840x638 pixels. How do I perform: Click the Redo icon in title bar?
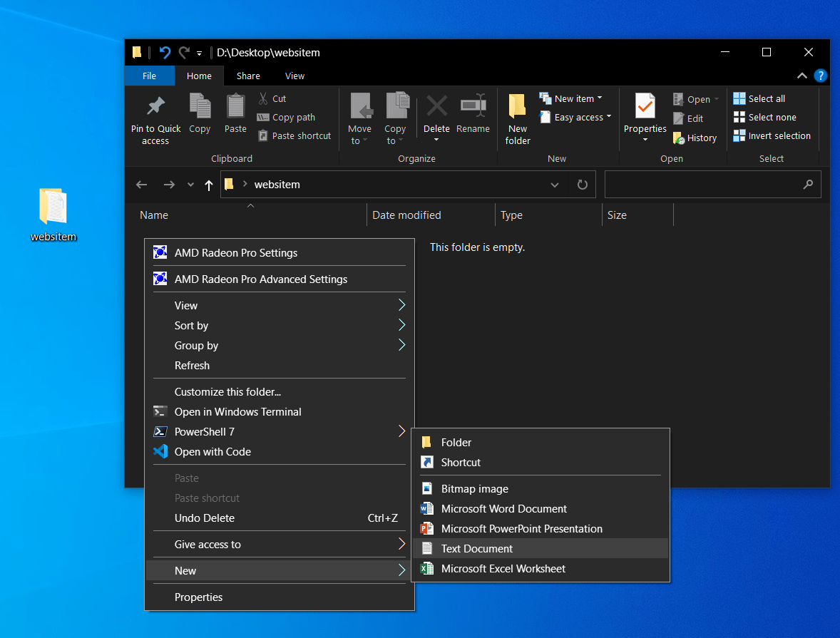point(184,53)
